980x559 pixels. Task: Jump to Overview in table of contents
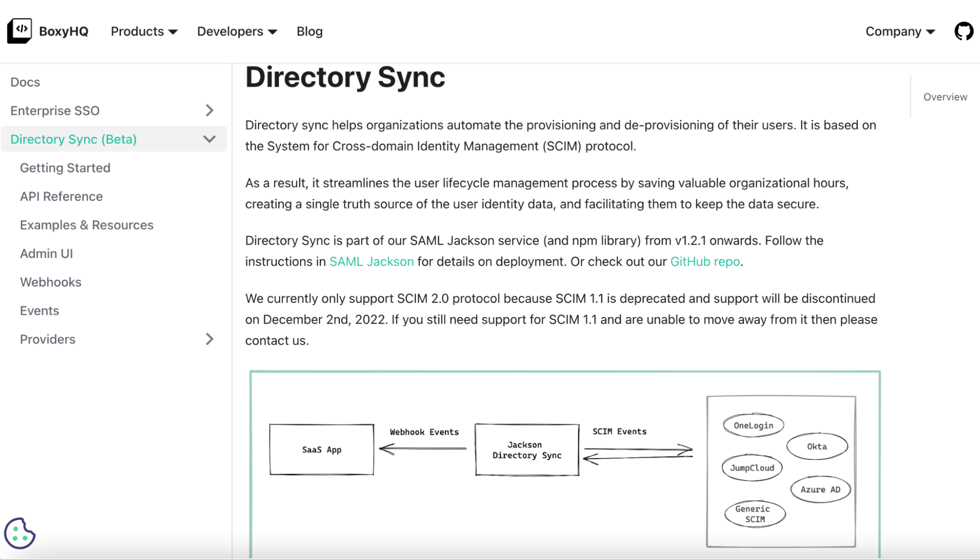945,97
